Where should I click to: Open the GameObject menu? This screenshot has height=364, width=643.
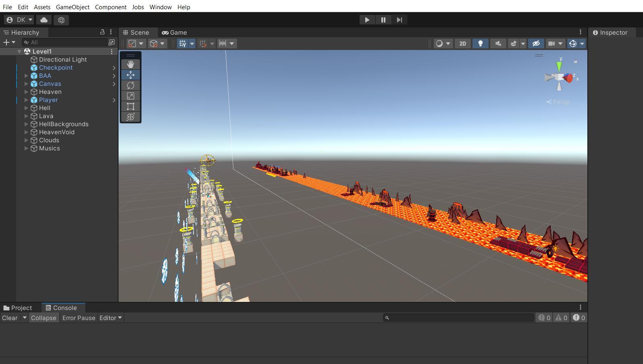click(x=73, y=7)
